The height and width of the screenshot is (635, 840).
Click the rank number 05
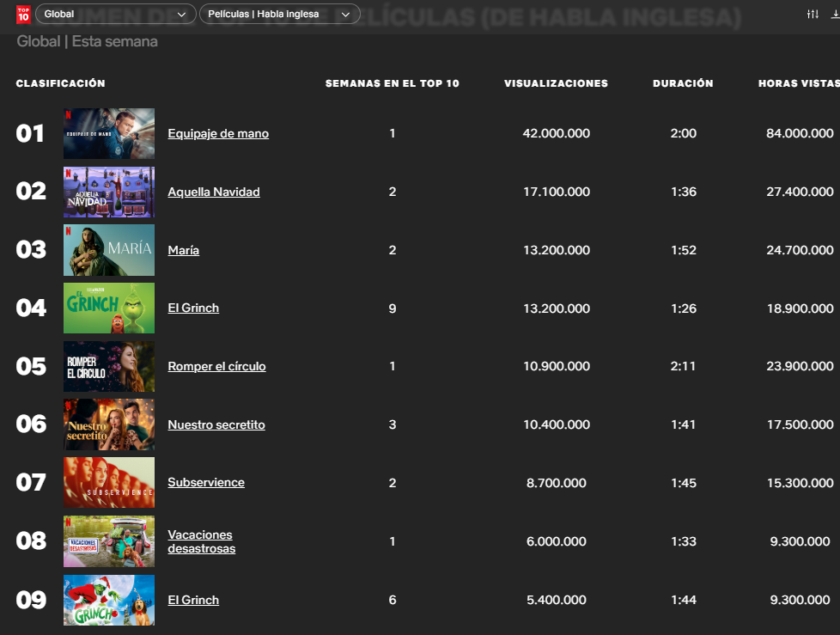tap(31, 367)
